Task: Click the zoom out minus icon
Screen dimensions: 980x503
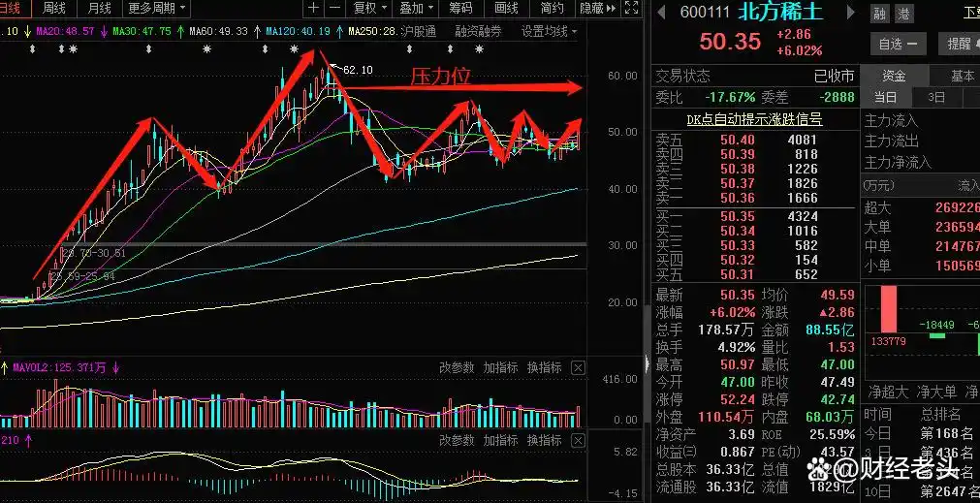Action: pos(335,8)
